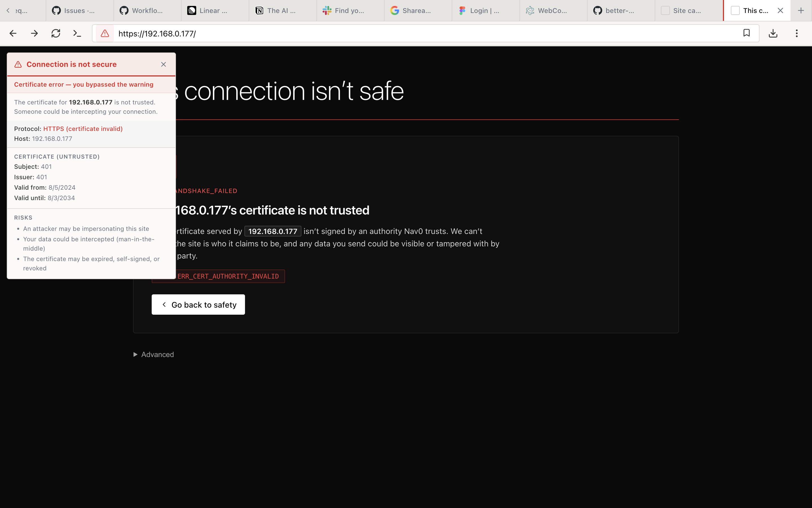Switch to the 'Site ca...' tab
The width and height of the screenshot is (812, 508).
pyautogui.click(x=689, y=11)
